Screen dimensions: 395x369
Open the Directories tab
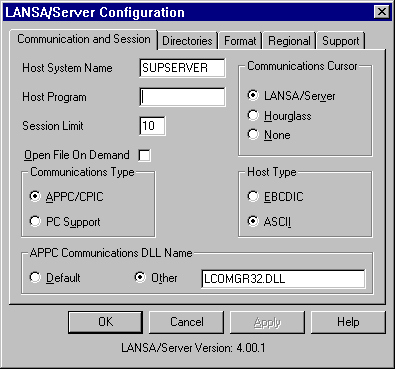[x=187, y=41]
